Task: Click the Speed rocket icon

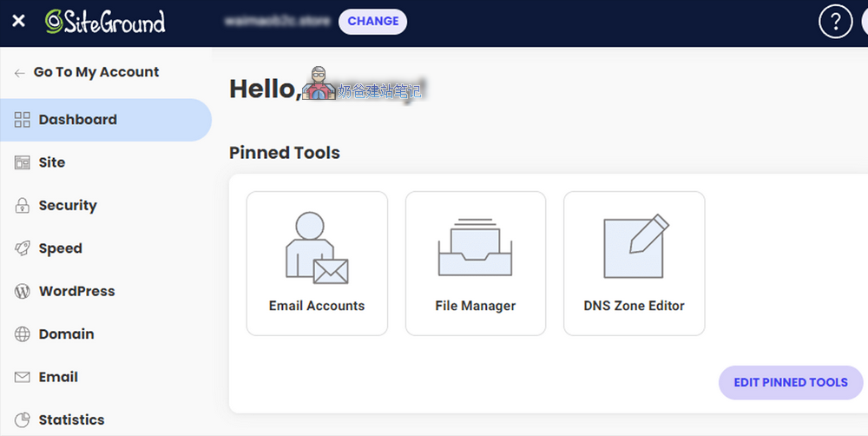Action: [23, 248]
